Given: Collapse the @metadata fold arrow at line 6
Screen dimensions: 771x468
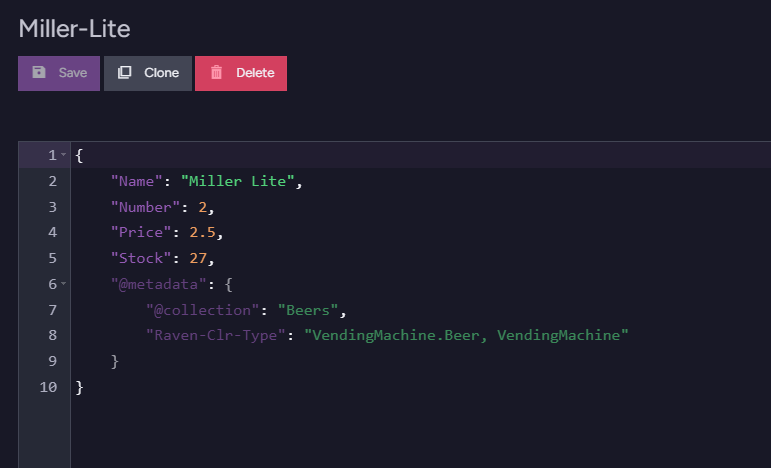Looking at the screenshot, I should (x=63, y=283).
